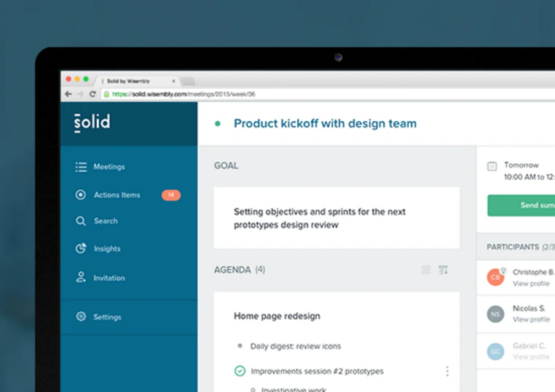Click the GOAL section heading
Screen dimensions: 555x392
click(226, 165)
